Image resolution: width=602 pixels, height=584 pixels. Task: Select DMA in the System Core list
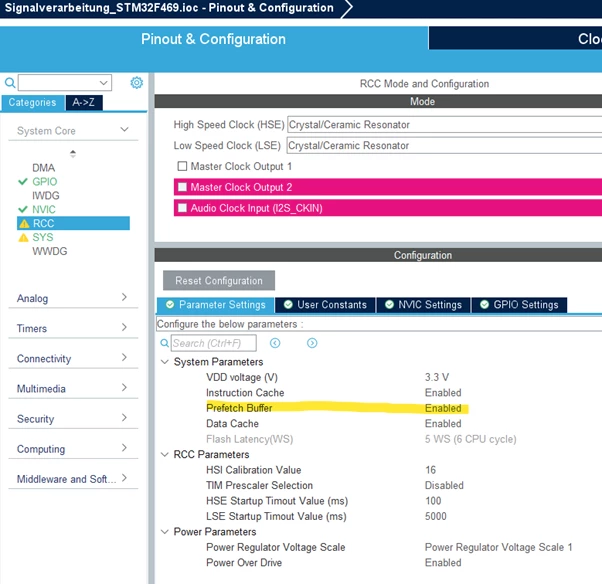(43, 168)
